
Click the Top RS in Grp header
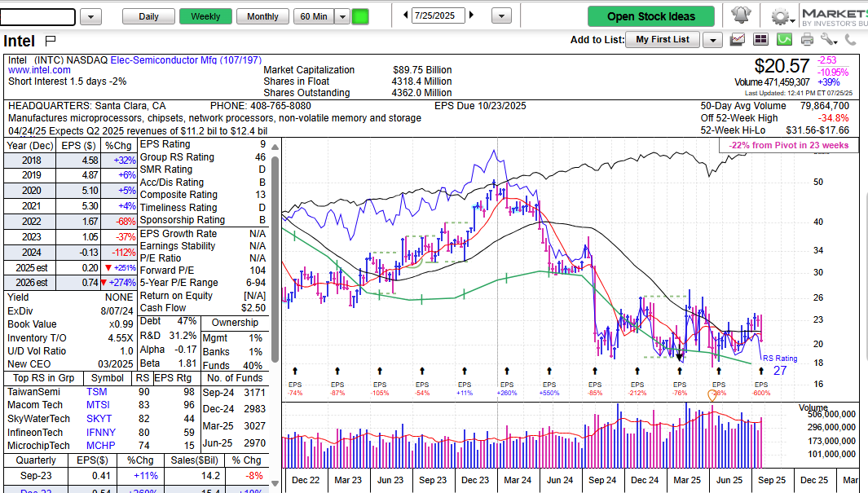(x=44, y=378)
